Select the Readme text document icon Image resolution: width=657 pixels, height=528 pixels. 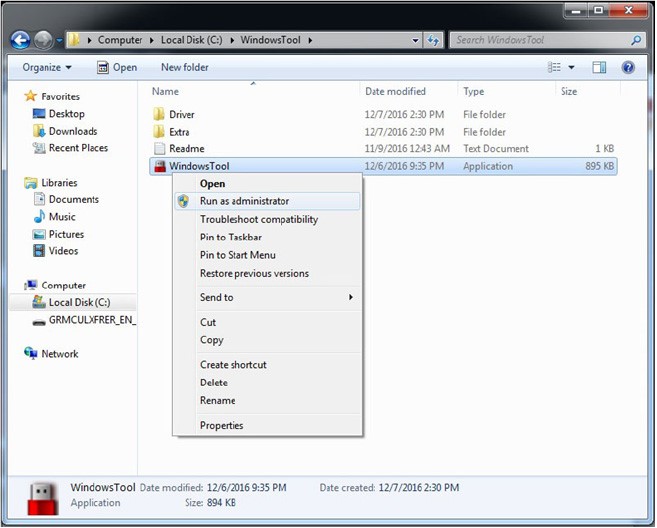click(x=160, y=149)
